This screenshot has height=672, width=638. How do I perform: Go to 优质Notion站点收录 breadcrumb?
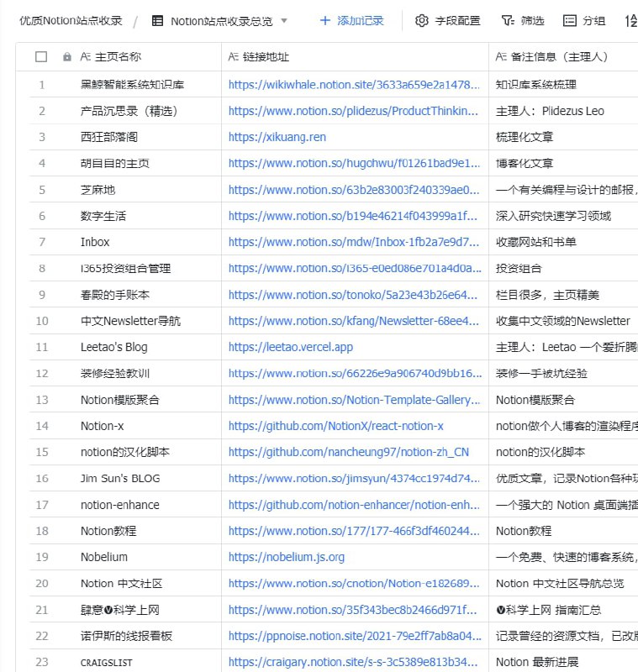click(71, 20)
